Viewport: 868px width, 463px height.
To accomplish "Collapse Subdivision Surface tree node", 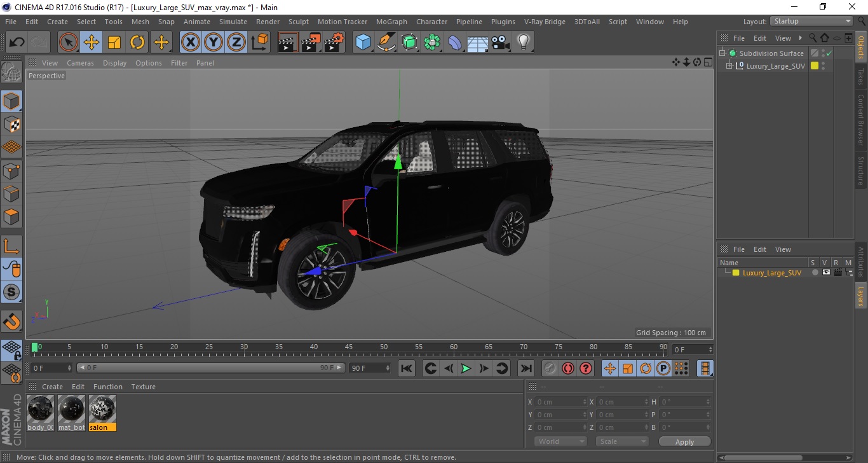I will [722, 53].
